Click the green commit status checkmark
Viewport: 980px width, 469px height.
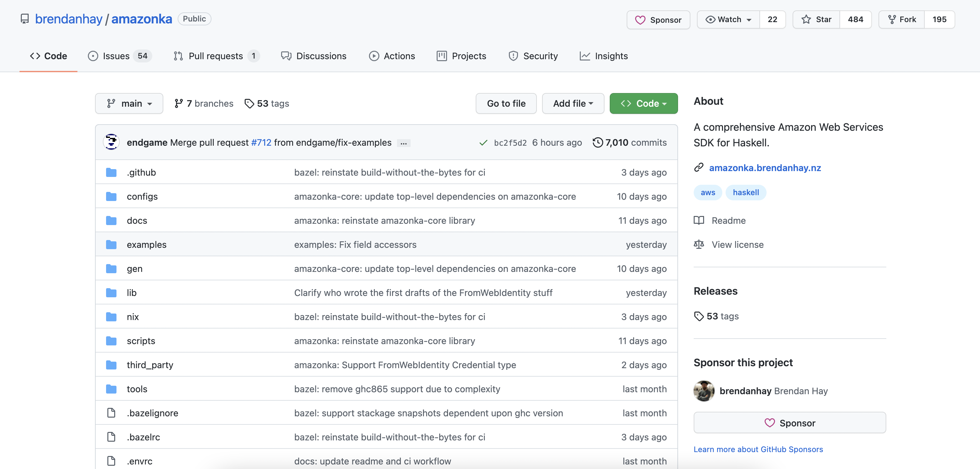coord(483,143)
